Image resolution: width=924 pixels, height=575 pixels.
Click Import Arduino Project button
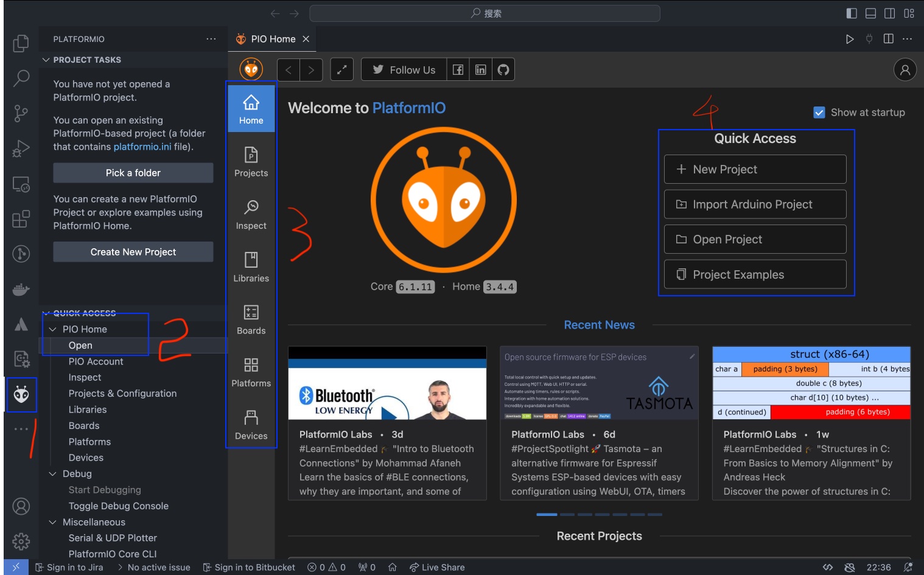coord(755,204)
